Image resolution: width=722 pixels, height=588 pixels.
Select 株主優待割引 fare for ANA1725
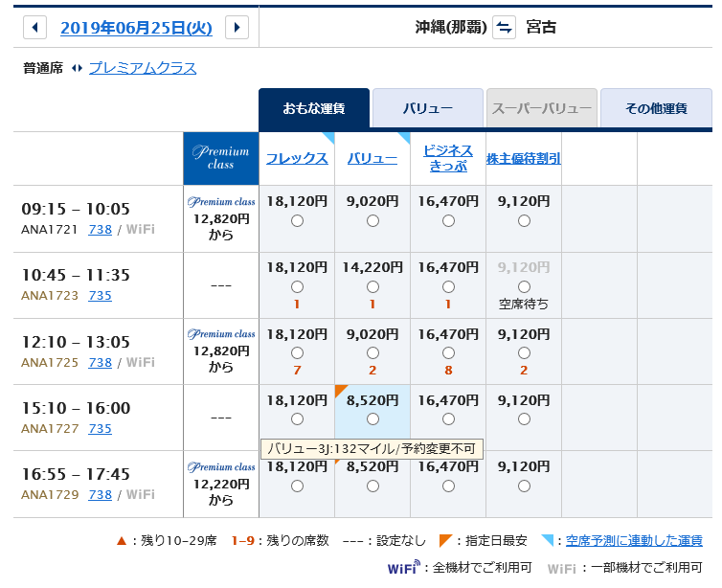[x=524, y=353]
